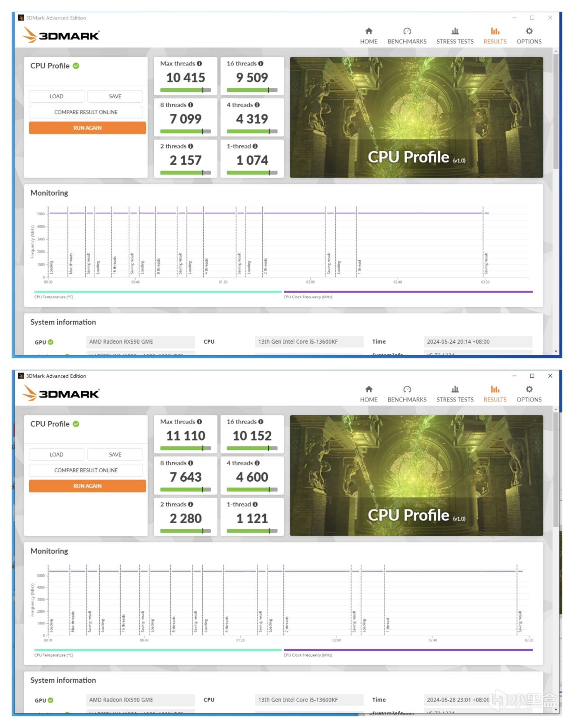
Task: Click the Max threads score 10 415
Action: [x=186, y=78]
